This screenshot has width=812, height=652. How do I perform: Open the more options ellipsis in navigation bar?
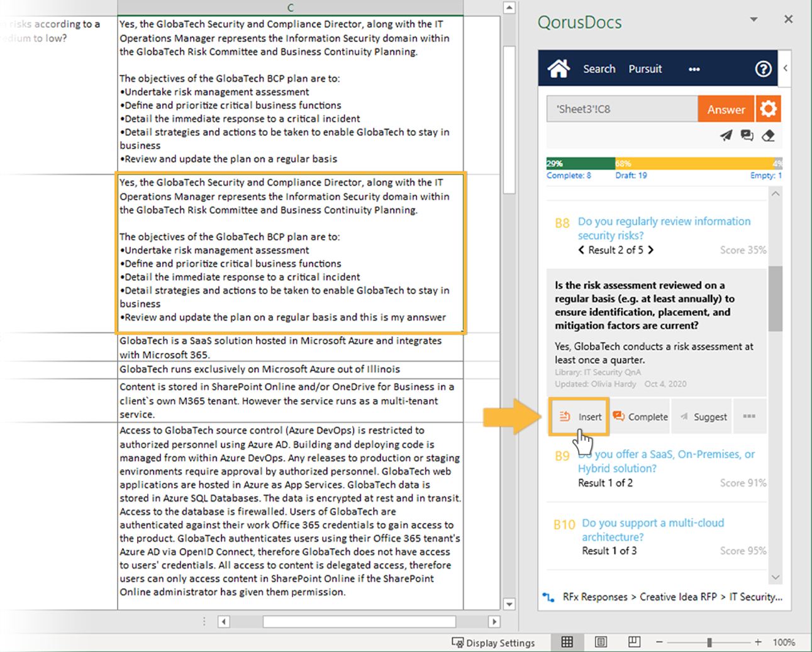tap(694, 69)
